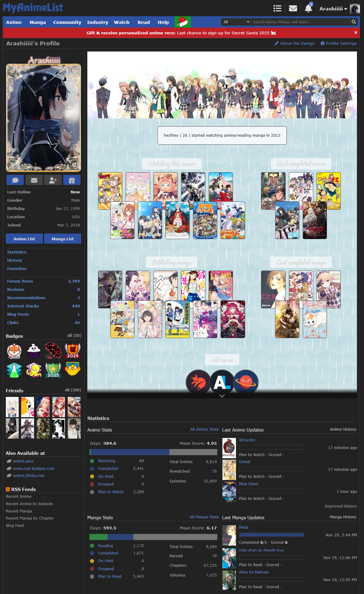Open the Anime History link

343,429
